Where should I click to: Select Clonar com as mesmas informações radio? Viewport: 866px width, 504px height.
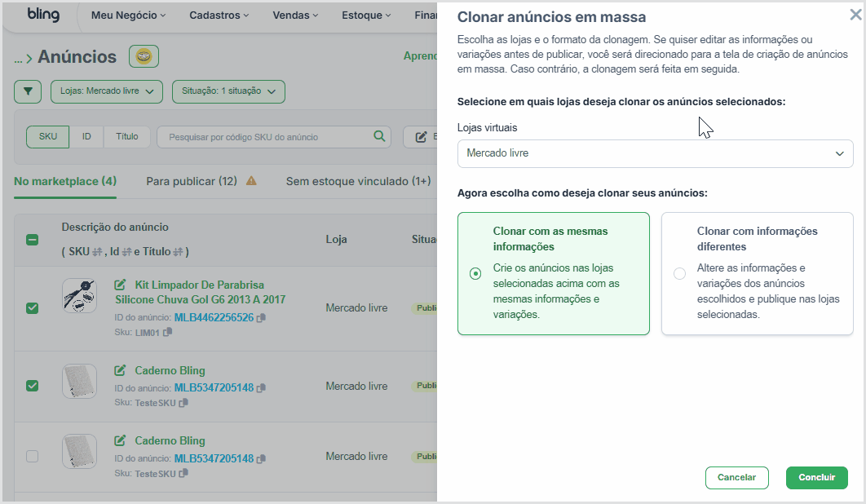pos(475,273)
